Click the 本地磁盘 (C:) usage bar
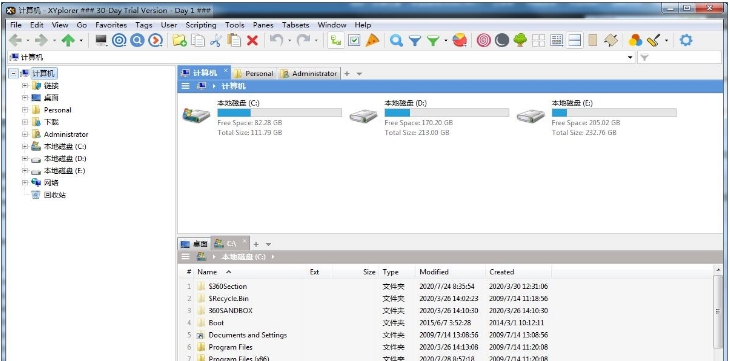Viewport: 730px width, 361px height. coord(279,113)
